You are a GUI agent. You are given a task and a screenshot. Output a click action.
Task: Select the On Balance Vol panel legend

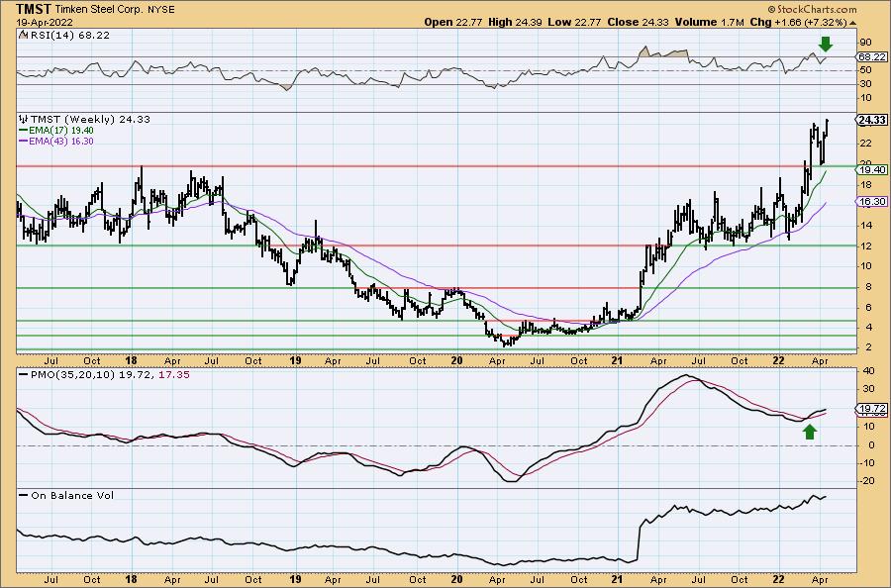[x=64, y=495]
